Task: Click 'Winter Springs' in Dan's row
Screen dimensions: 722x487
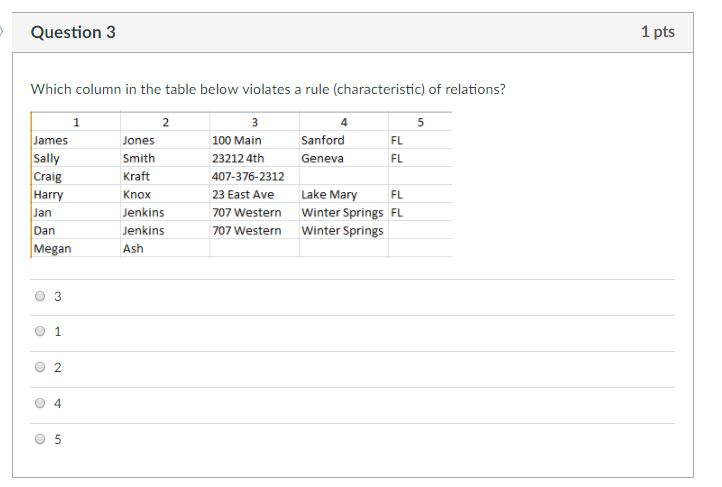Action: coord(344,230)
